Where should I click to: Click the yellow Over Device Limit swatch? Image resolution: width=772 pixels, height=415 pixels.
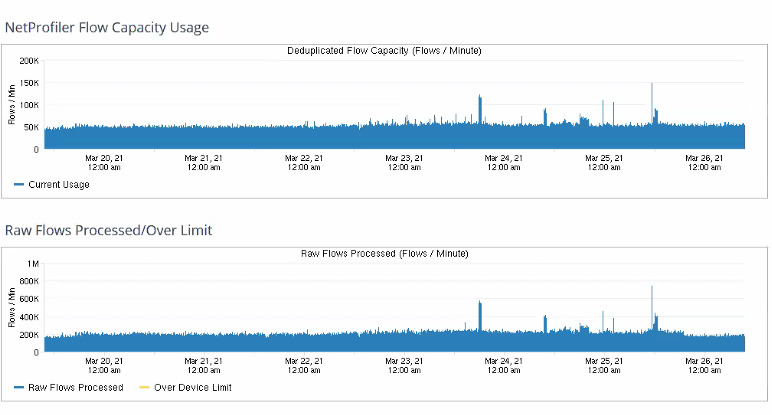coord(144,387)
